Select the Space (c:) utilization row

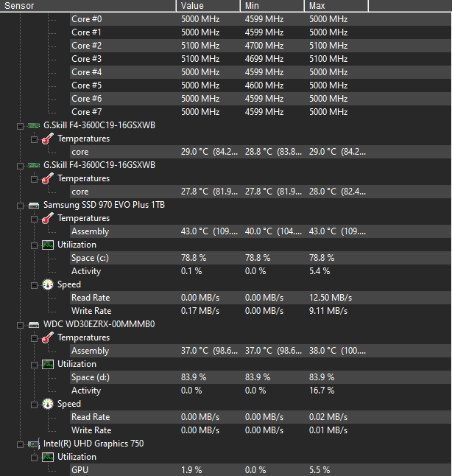point(93,258)
